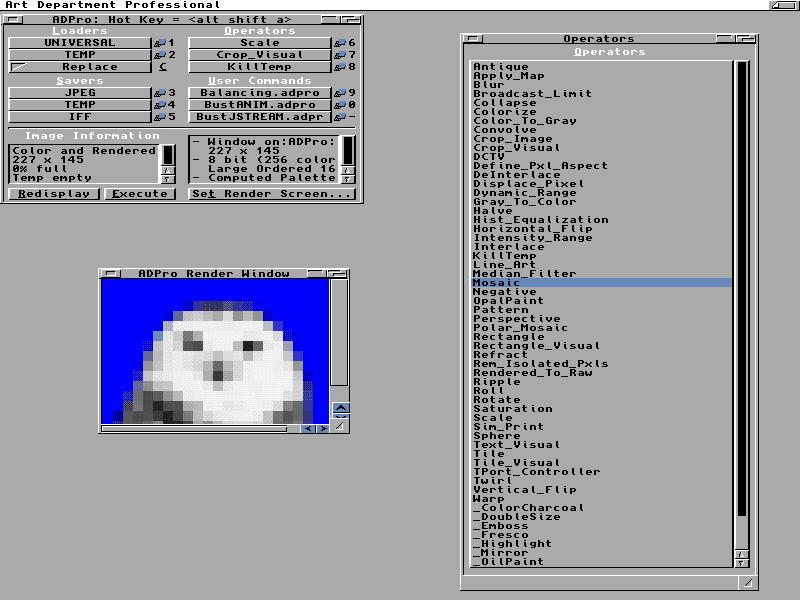Run the Scale operator button
The width and height of the screenshot is (800, 600).
(260, 43)
